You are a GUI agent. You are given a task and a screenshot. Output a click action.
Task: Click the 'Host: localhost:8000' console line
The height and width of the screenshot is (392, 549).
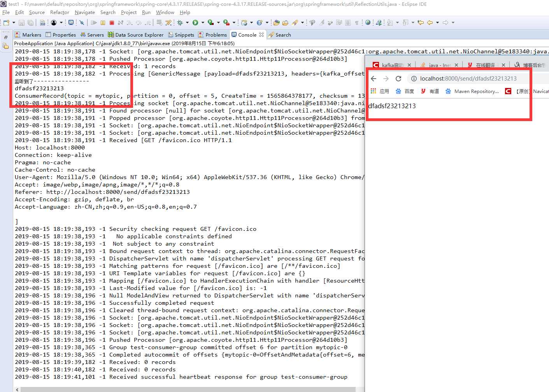pos(50,148)
